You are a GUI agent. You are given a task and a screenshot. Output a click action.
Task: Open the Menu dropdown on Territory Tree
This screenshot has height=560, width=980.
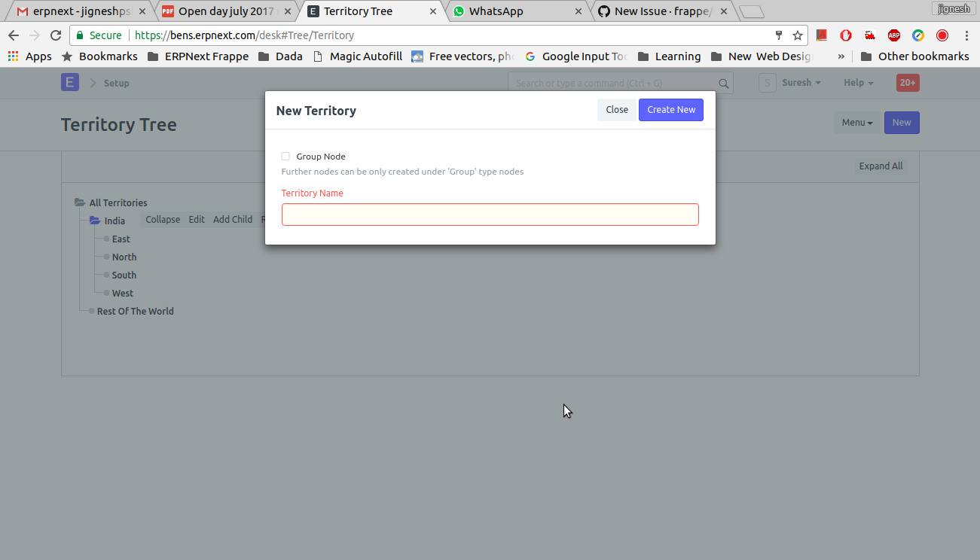(856, 122)
